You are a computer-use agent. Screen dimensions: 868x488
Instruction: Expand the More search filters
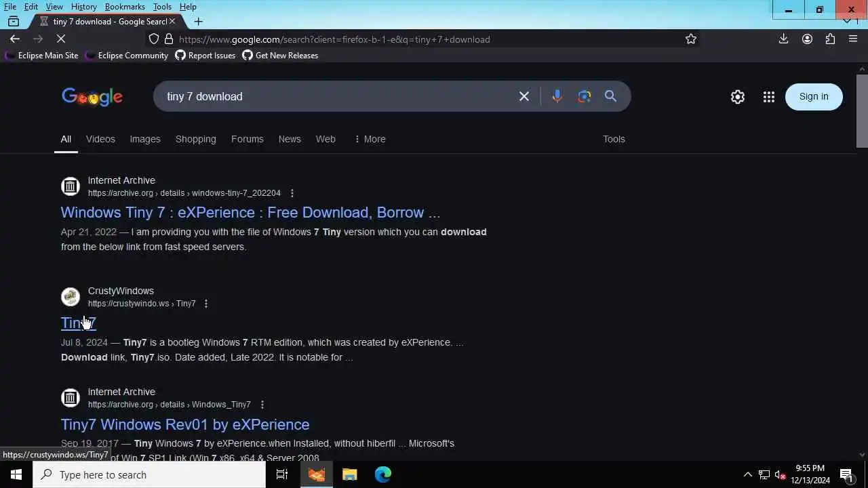pos(370,139)
